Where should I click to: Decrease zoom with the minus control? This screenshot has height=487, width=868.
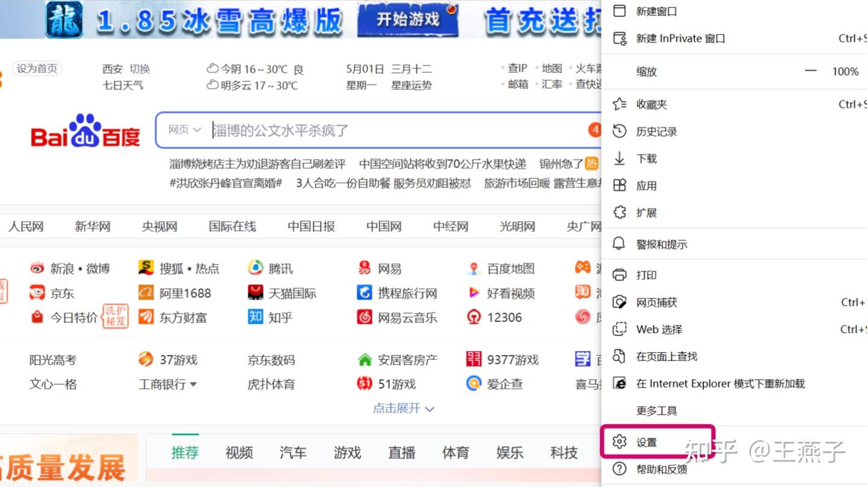(x=811, y=71)
